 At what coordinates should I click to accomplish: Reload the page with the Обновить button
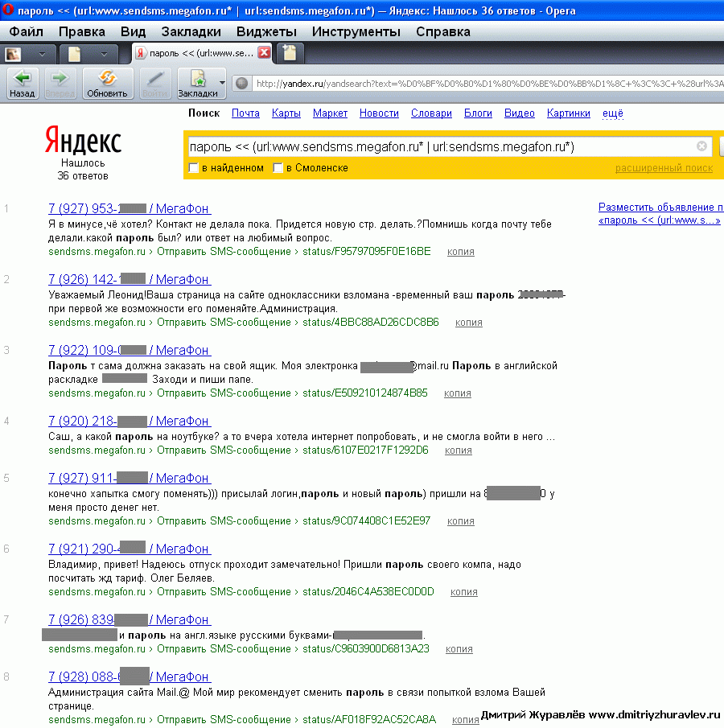107,84
